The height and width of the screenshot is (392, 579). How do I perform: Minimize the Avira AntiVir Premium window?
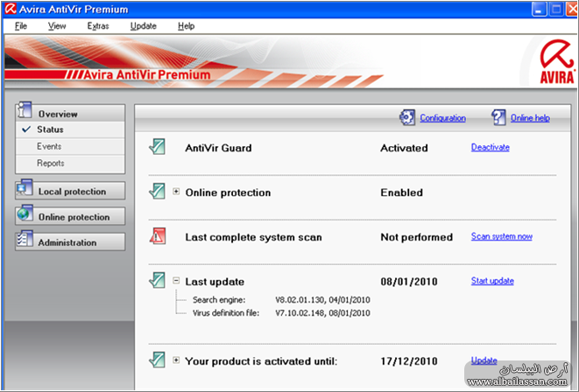pyautogui.click(x=539, y=9)
